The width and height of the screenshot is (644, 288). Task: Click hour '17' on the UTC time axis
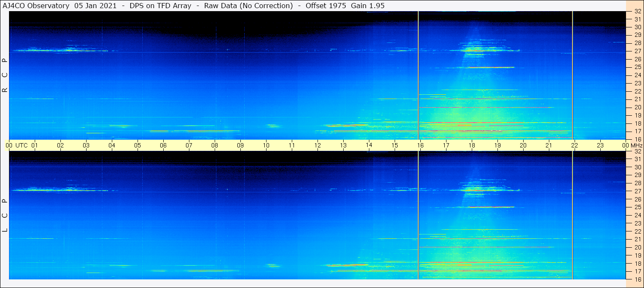[x=446, y=145]
